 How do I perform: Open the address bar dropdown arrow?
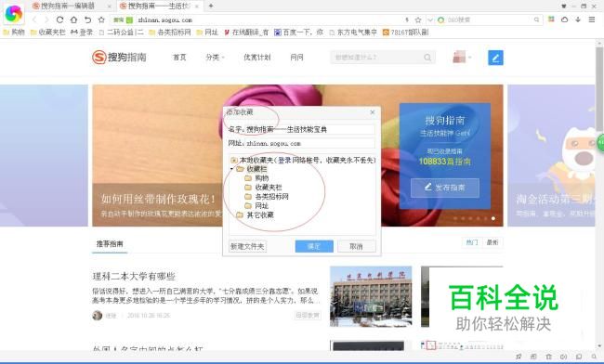point(430,19)
